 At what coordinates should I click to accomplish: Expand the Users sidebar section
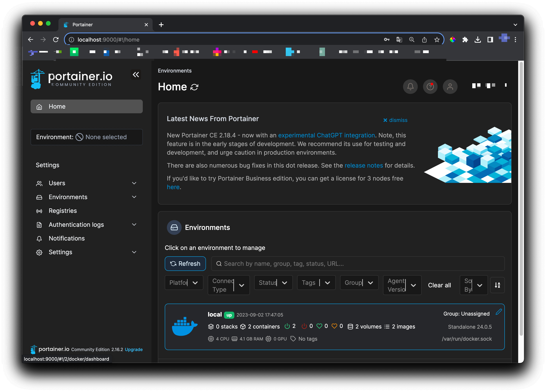(134, 183)
